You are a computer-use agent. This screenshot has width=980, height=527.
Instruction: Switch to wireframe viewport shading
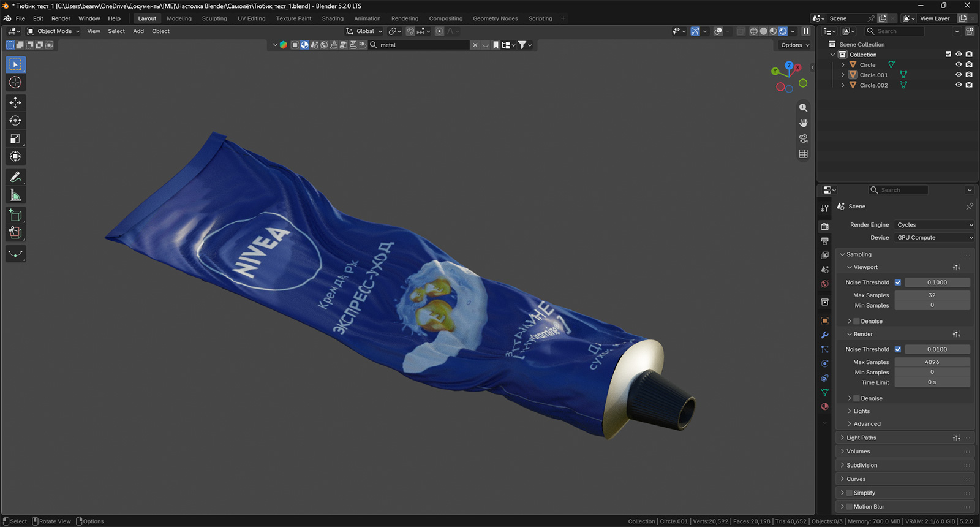tap(754, 31)
